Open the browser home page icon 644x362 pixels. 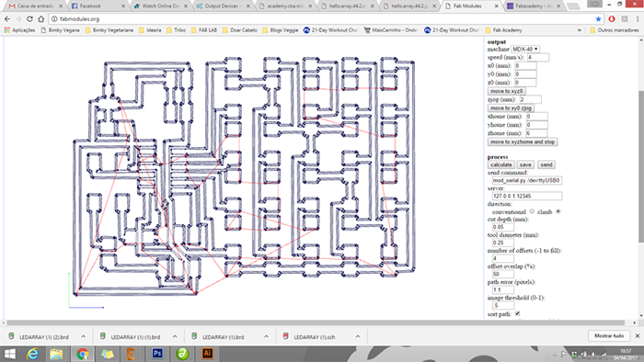tap(41, 19)
